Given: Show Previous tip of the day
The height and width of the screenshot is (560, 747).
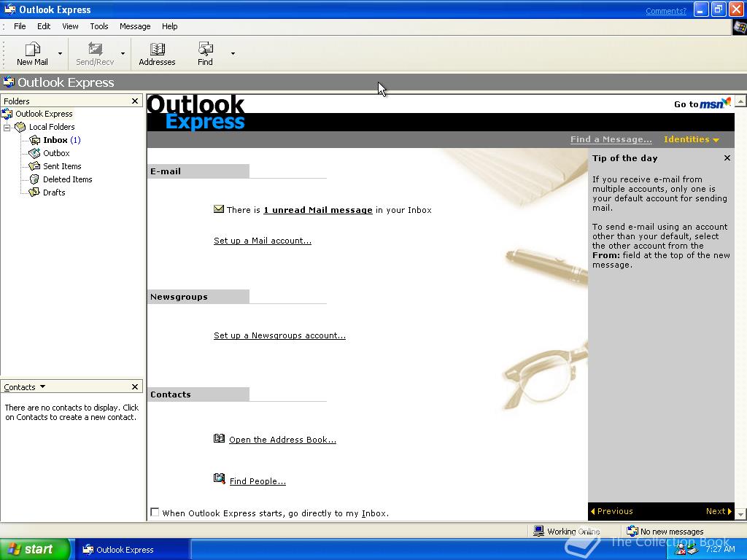Looking at the screenshot, I should 612,511.
